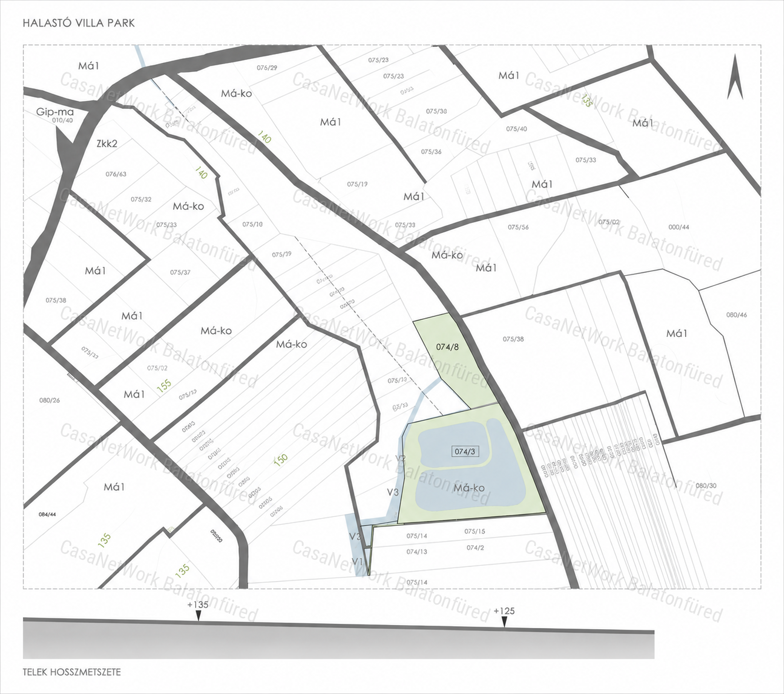Image resolution: width=784 pixels, height=694 pixels.
Task: Click parcel label 000/44
Action: tap(679, 227)
